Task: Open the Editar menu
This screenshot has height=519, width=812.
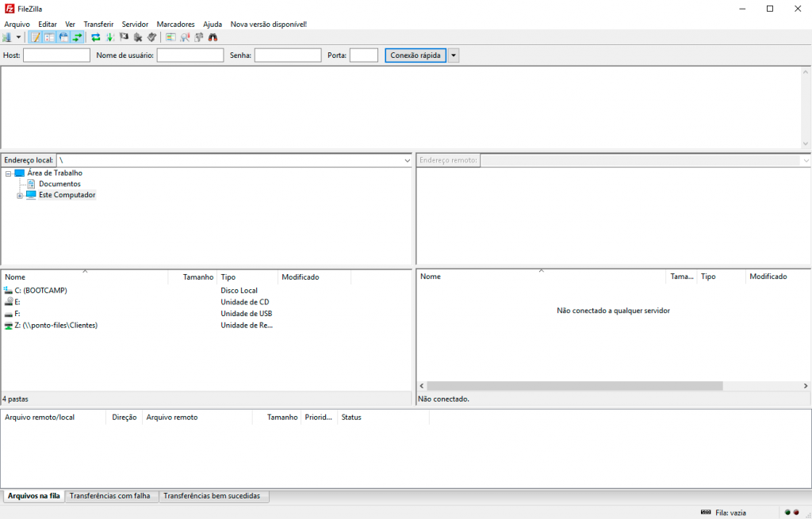Action: [48, 25]
